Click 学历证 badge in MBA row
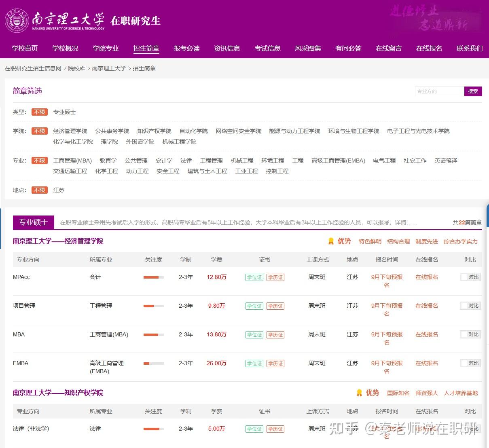The image size is (489, 448). click(275, 335)
